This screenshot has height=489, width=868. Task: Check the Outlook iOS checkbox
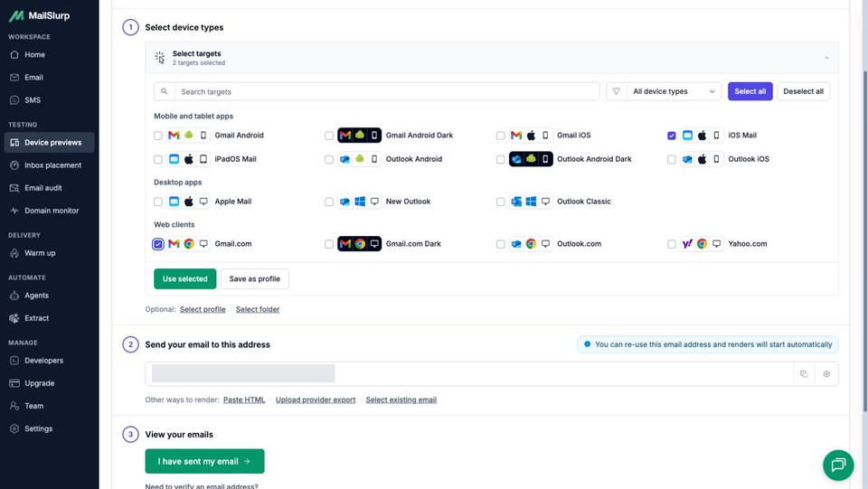coord(672,159)
